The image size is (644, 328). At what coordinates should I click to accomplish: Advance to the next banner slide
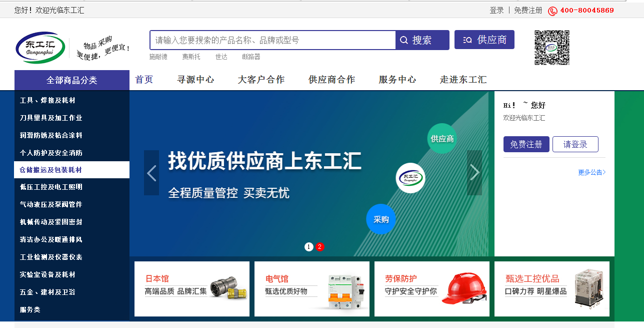[x=474, y=173]
